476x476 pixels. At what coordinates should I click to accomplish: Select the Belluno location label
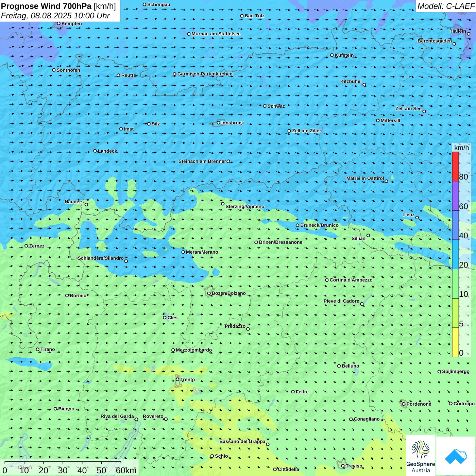pos(350,366)
